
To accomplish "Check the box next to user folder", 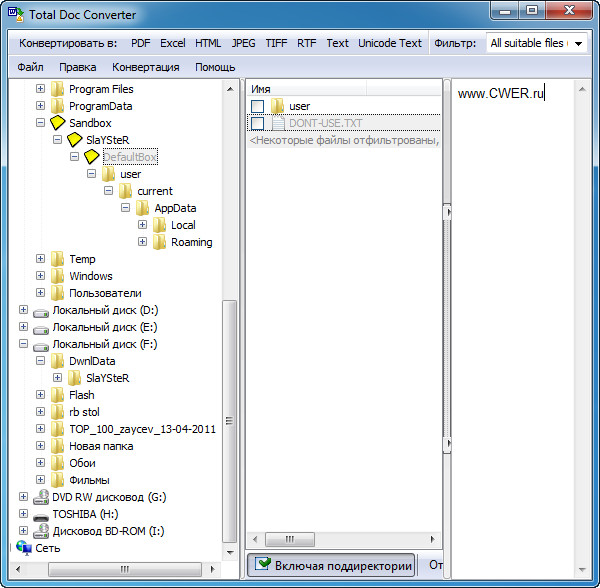I will point(258,106).
